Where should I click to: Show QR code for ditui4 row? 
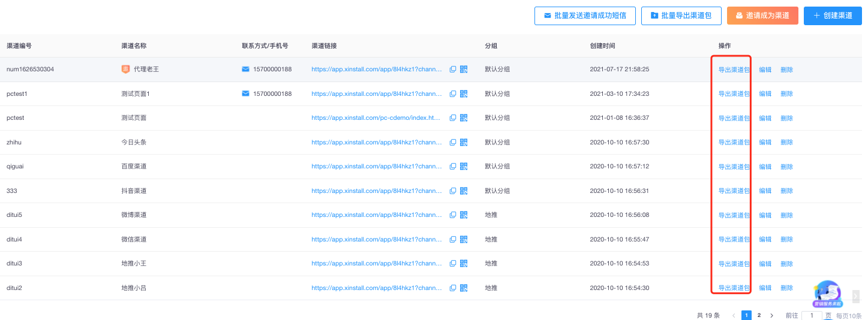point(464,239)
